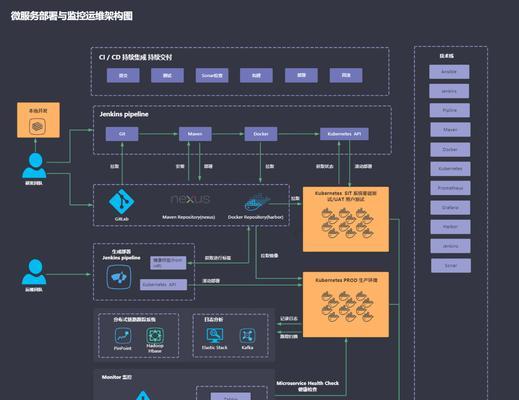
Task: Click the upper user avatar near Jenkins pipeline
Action: pyautogui.click(x=34, y=165)
